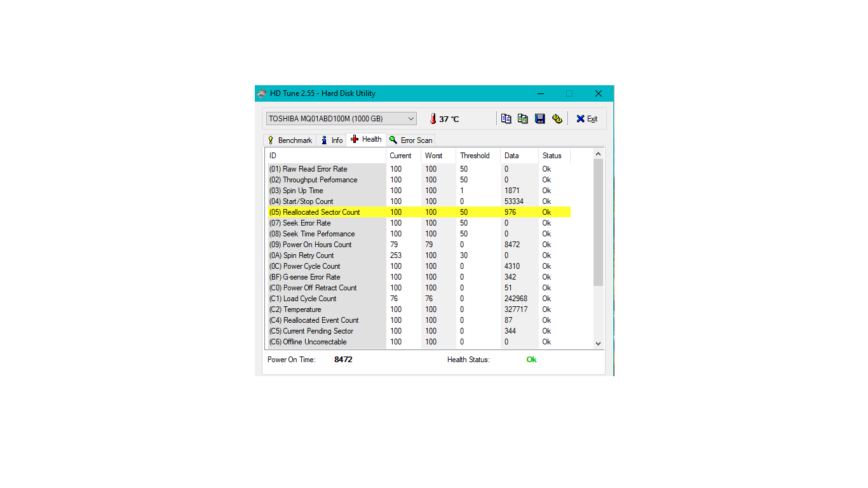Click the Threshold column header

[x=478, y=156]
